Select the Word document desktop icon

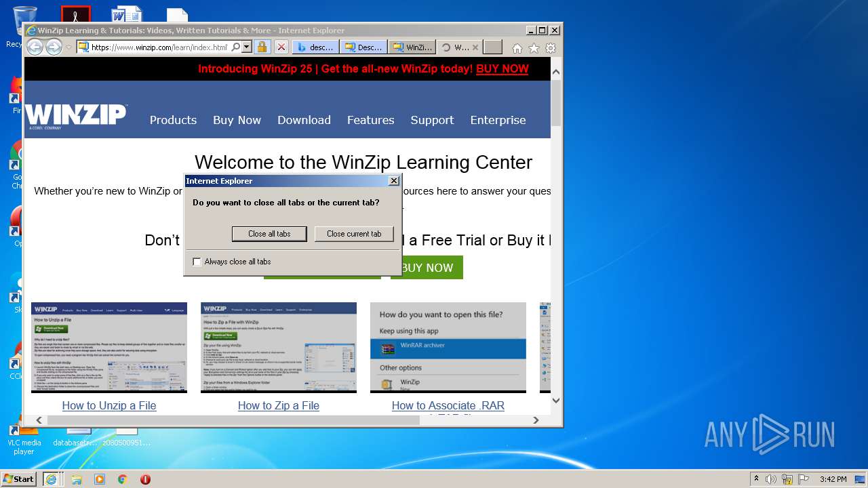(x=126, y=14)
